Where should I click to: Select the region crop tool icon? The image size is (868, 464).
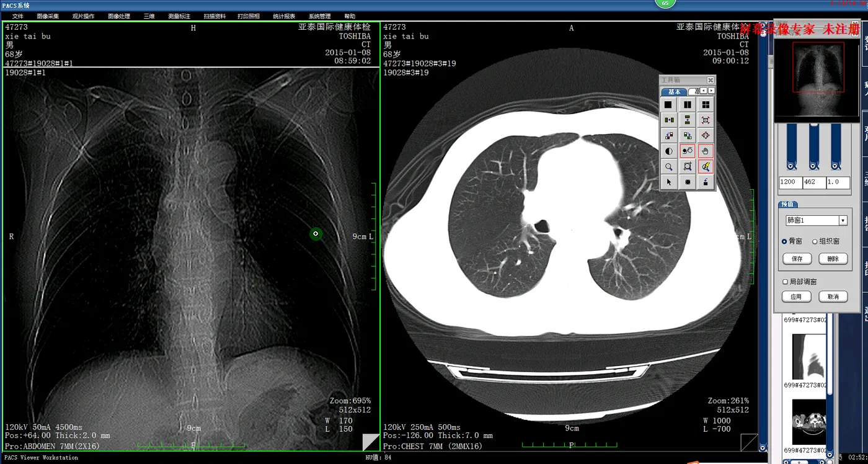[x=687, y=166]
